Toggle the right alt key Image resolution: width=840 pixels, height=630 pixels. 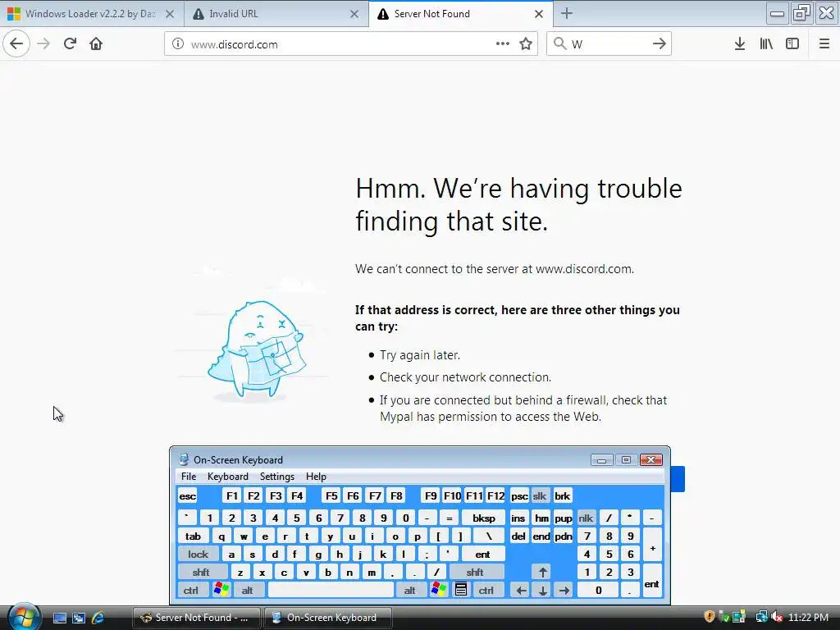(x=410, y=591)
